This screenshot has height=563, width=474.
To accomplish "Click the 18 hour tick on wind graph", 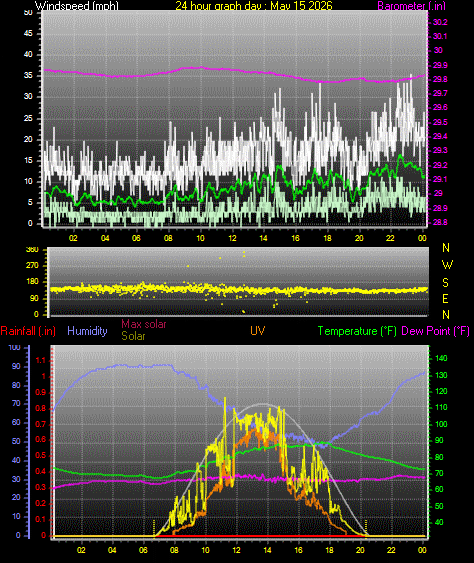I will (x=327, y=238).
